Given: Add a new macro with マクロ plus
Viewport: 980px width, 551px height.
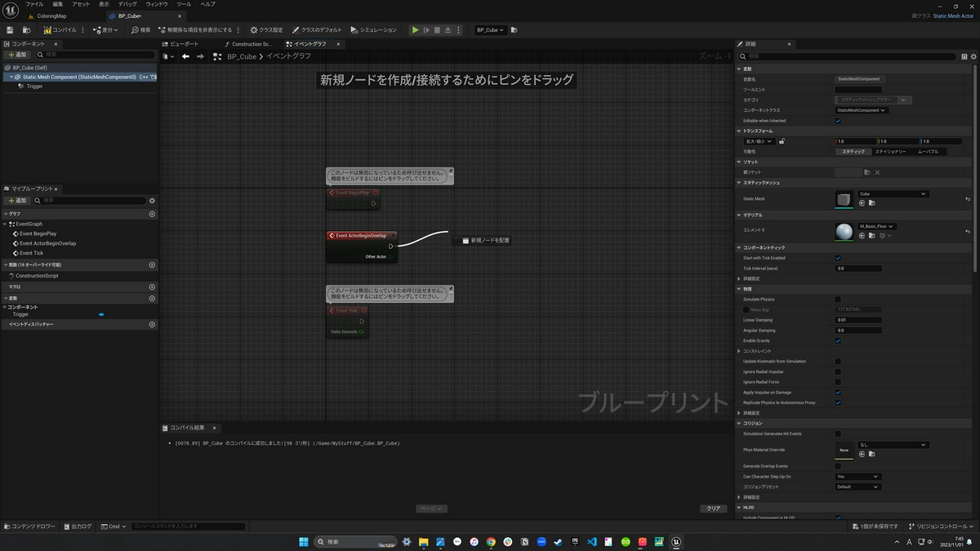Looking at the screenshot, I should tap(152, 287).
